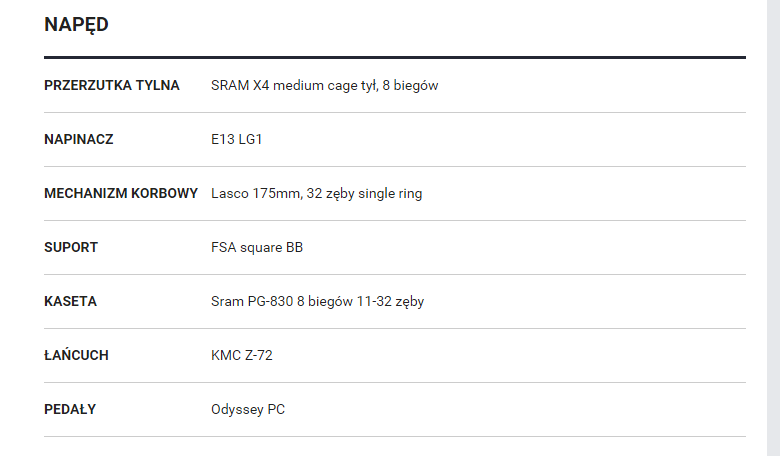Screen dimensions: 780x456
Task: Click the FSA square BB value
Action: click(257, 248)
